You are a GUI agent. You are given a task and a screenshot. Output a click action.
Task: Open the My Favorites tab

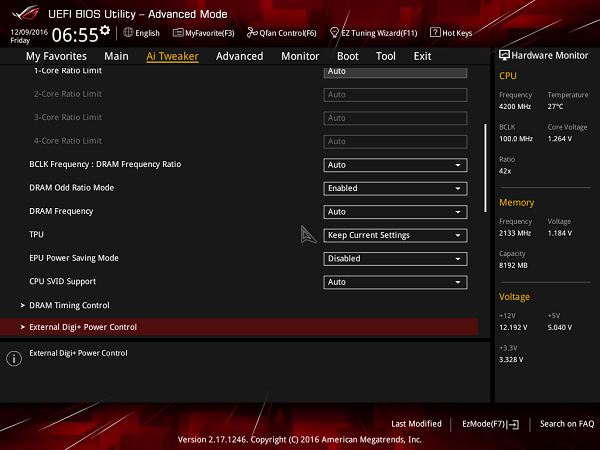[56, 56]
